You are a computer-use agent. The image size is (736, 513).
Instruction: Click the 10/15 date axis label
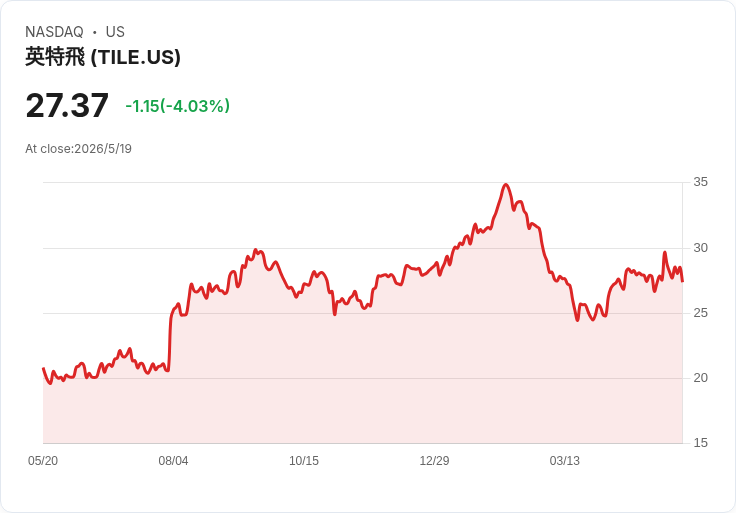point(304,461)
